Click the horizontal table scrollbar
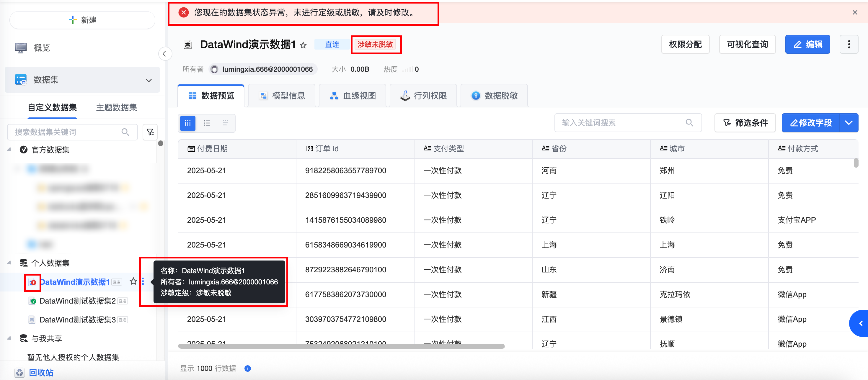The image size is (868, 380). [x=341, y=346]
